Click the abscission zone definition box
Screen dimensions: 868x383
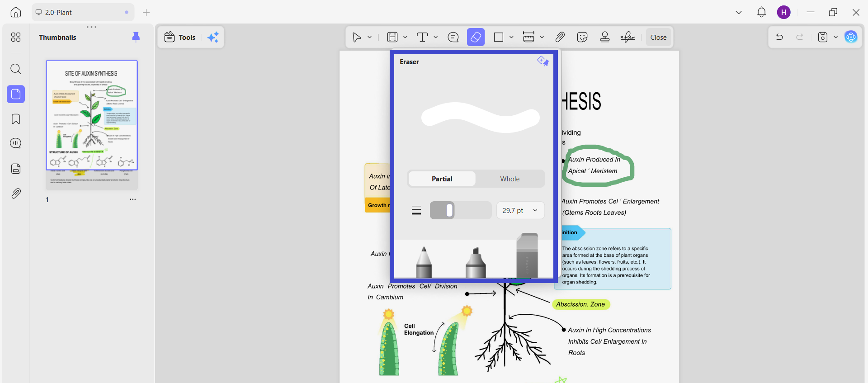[x=613, y=259]
